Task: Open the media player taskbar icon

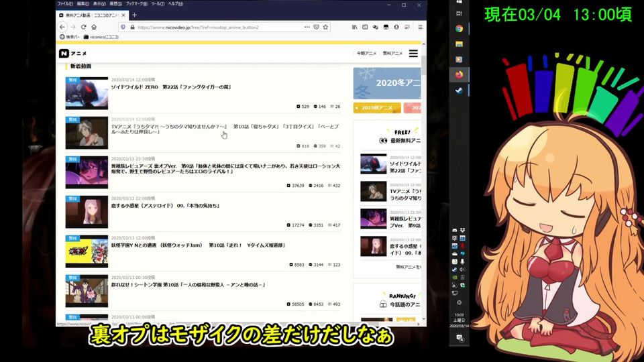Action: (x=459, y=60)
